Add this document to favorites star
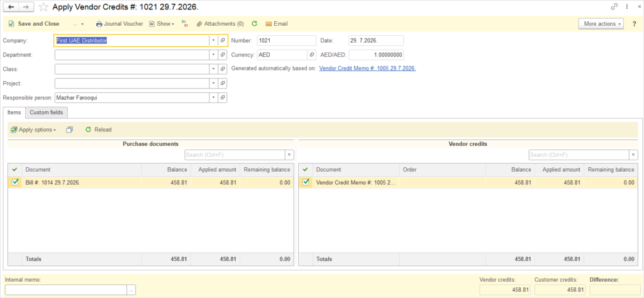 point(43,7)
